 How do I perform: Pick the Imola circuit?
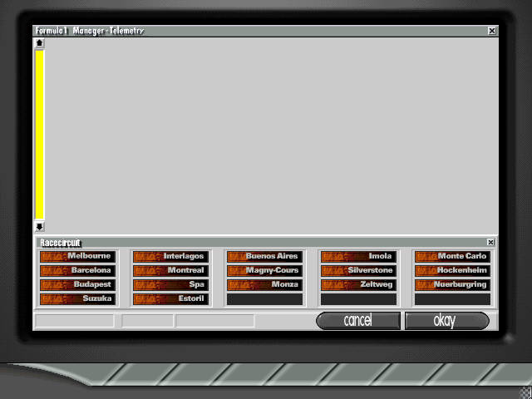pyautogui.click(x=358, y=257)
